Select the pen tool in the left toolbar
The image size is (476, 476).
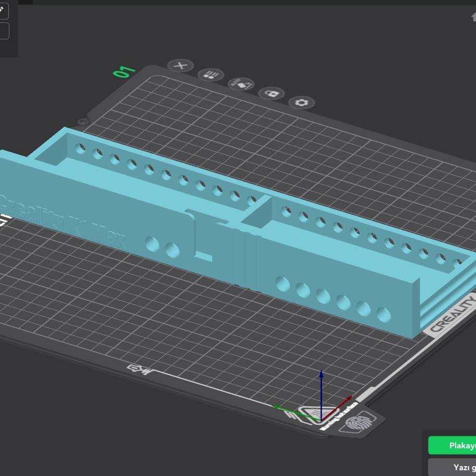point(3,10)
